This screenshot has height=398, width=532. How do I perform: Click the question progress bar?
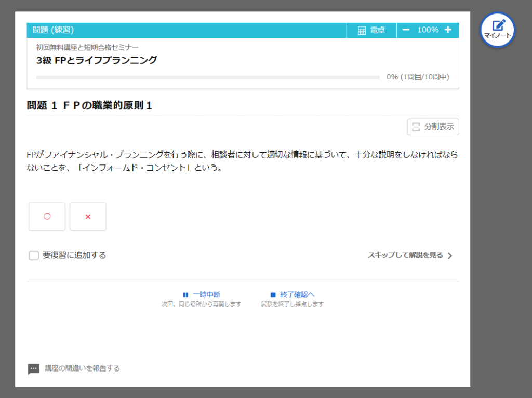tap(208, 77)
